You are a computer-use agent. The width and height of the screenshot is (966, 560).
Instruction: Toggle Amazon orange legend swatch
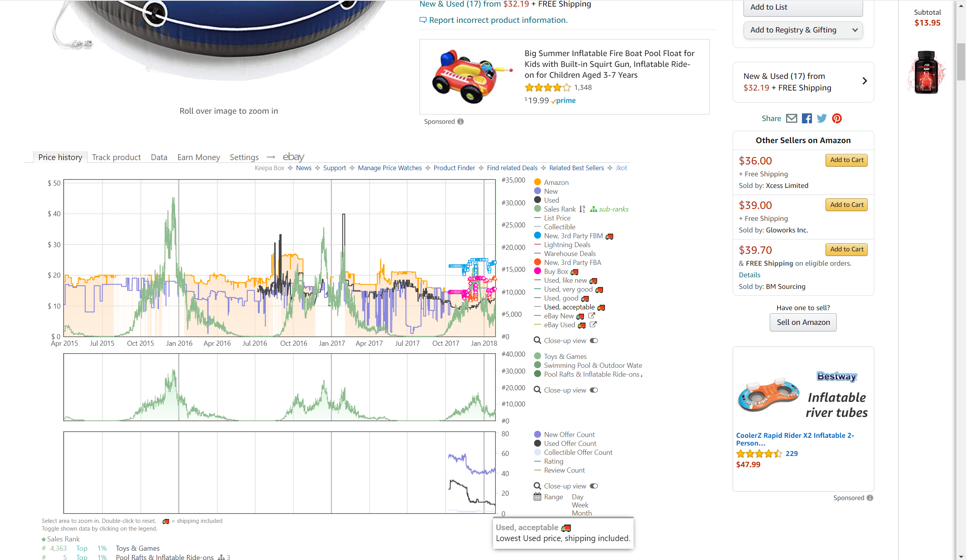(x=538, y=182)
